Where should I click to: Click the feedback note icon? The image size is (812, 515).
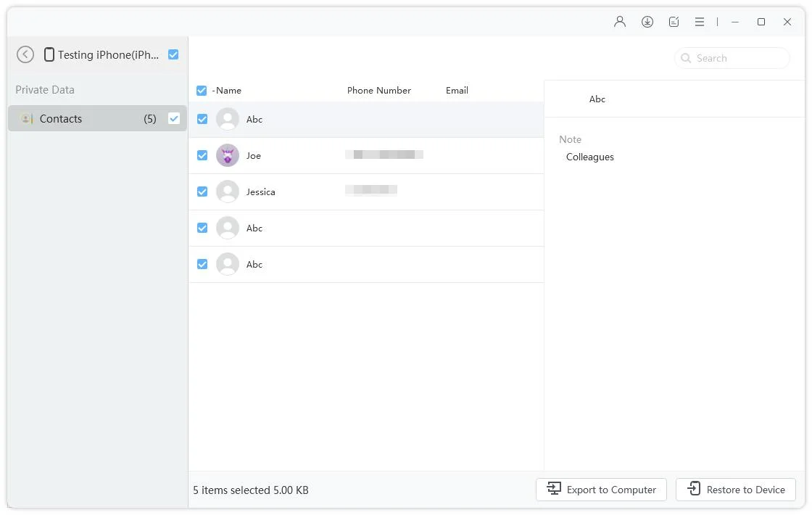[x=674, y=22]
